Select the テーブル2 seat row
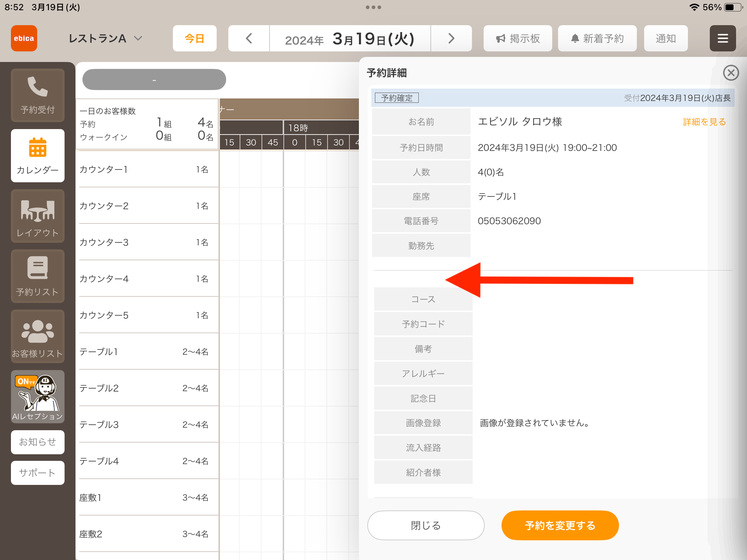This screenshot has height=560, width=747. coord(148,388)
